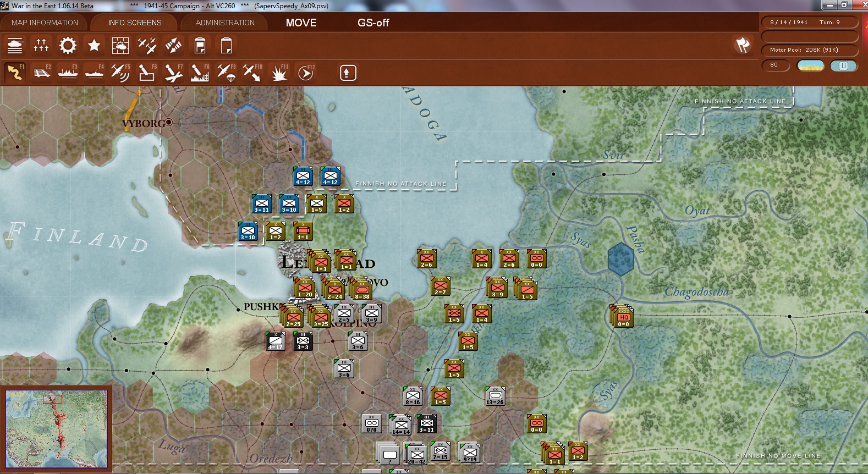Select the F7 bomb airfield mode
Screen dimensions: 868x474
click(173, 73)
